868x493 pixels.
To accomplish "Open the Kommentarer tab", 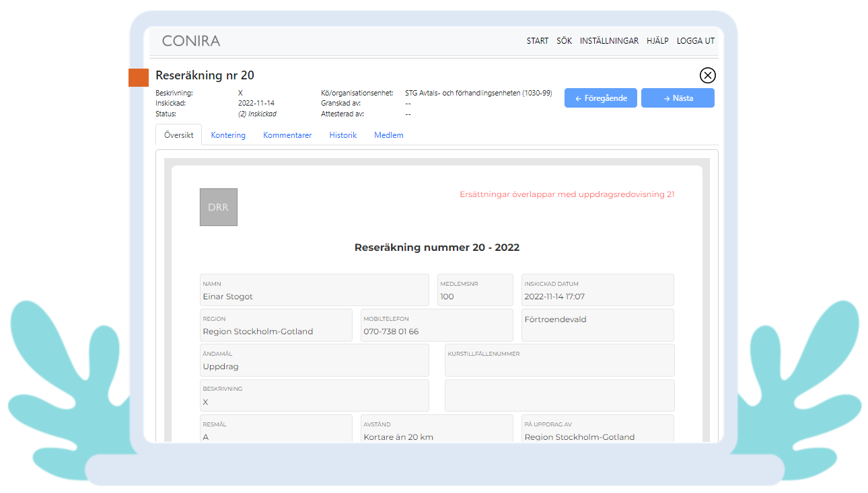I will coord(287,135).
